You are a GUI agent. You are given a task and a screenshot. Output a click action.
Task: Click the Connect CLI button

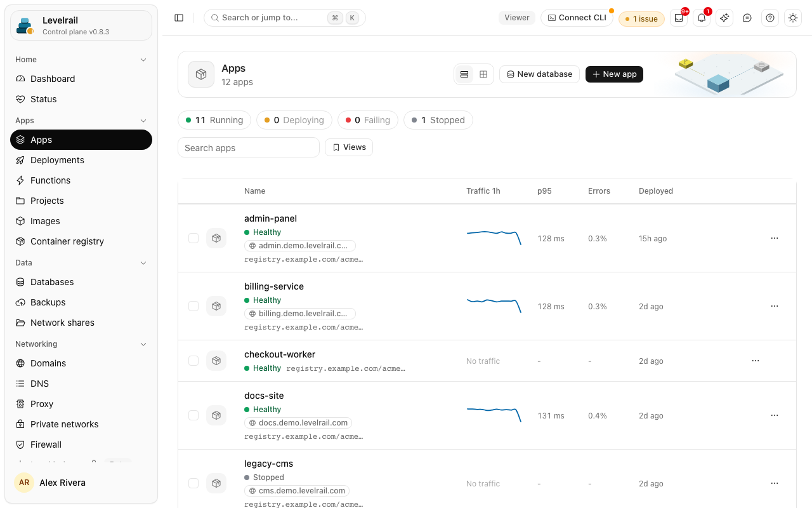pyautogui.click(x=577, y=18)
